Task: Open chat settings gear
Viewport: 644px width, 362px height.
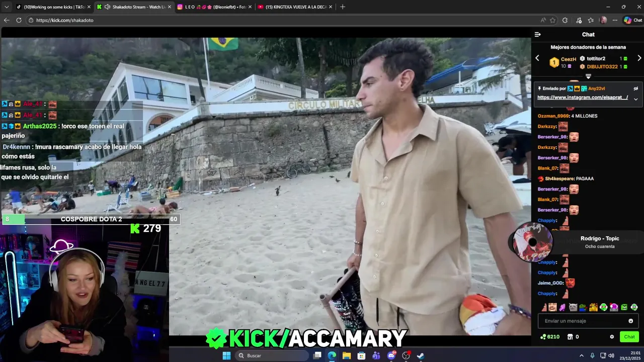Action: pyautogui.click(x=612, y=337)
